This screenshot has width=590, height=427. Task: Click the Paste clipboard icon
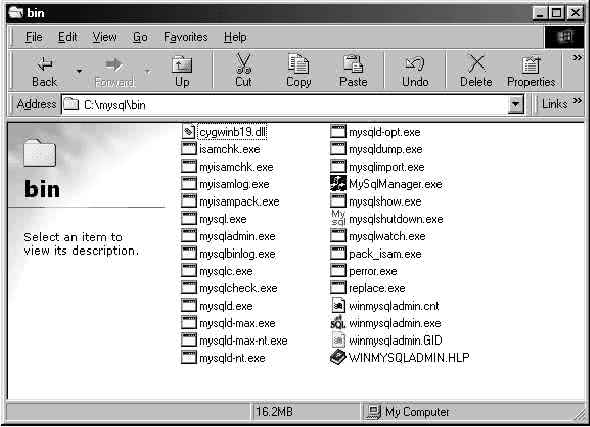tap(353, 63)
